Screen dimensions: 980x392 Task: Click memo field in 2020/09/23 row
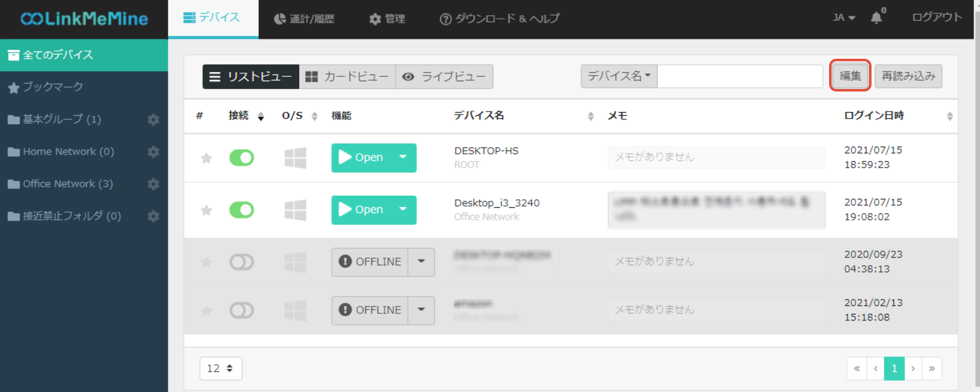pos(716,261)
